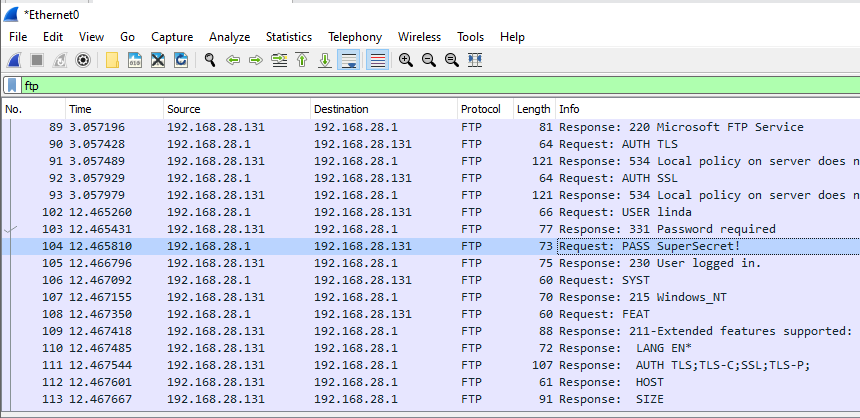
Task: Click the Start capture shark fin icon
Action: 15,60
